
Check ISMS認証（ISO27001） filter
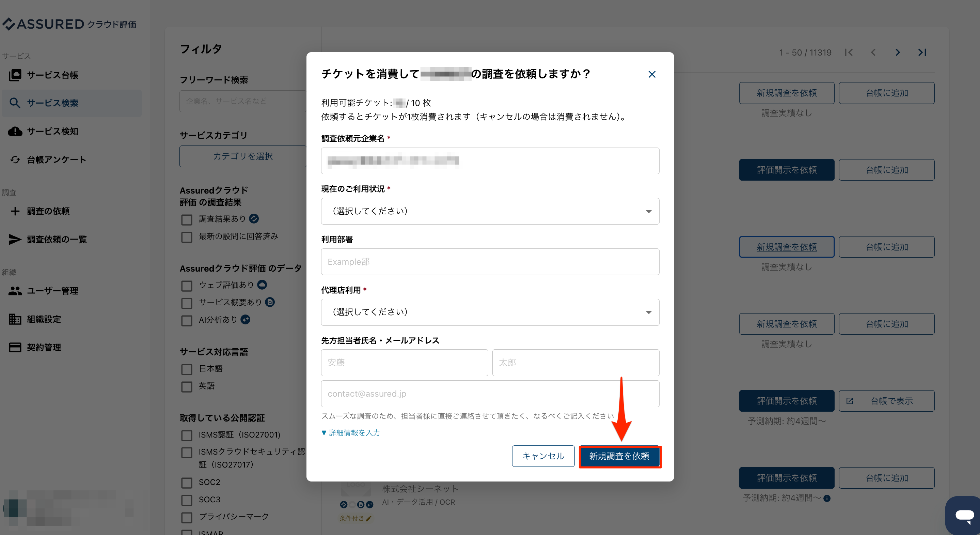click(x=186, y=435)
